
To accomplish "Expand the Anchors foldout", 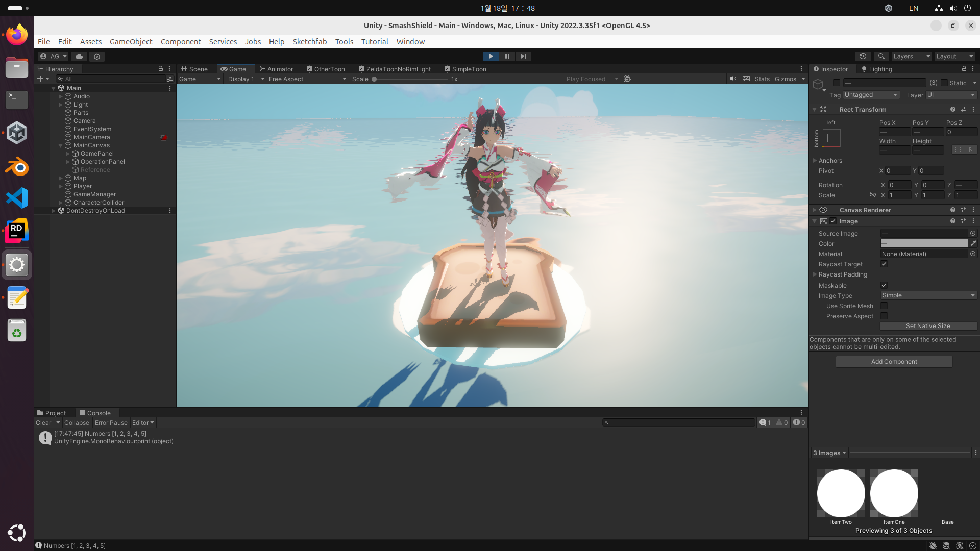I will tap(815, 161).
